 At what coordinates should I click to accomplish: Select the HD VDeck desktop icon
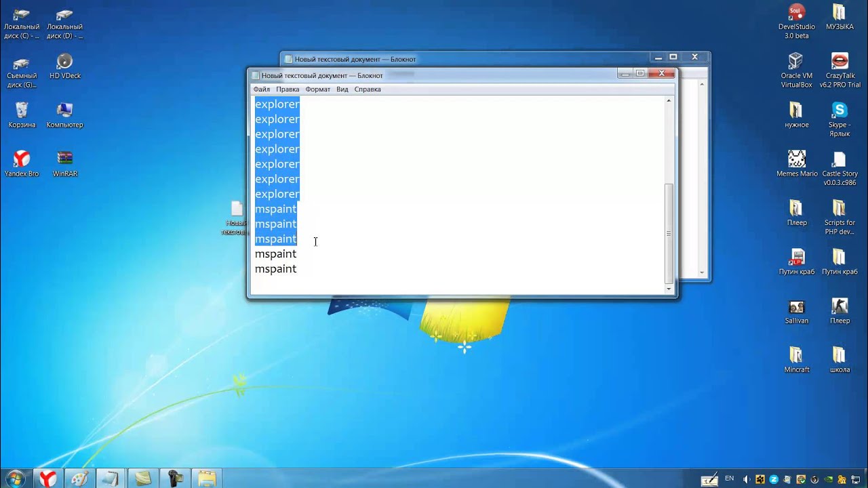tap(65, 67)
